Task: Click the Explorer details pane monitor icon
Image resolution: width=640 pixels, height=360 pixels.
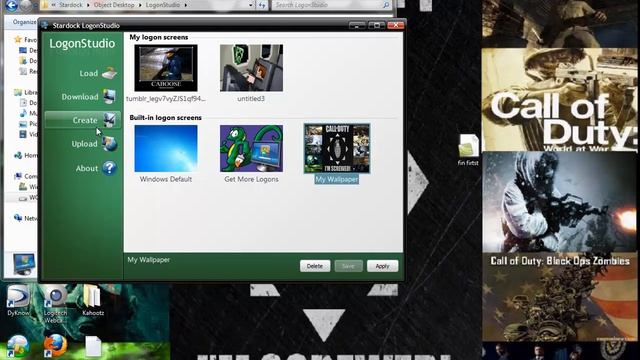Action: tap(24, 264)
